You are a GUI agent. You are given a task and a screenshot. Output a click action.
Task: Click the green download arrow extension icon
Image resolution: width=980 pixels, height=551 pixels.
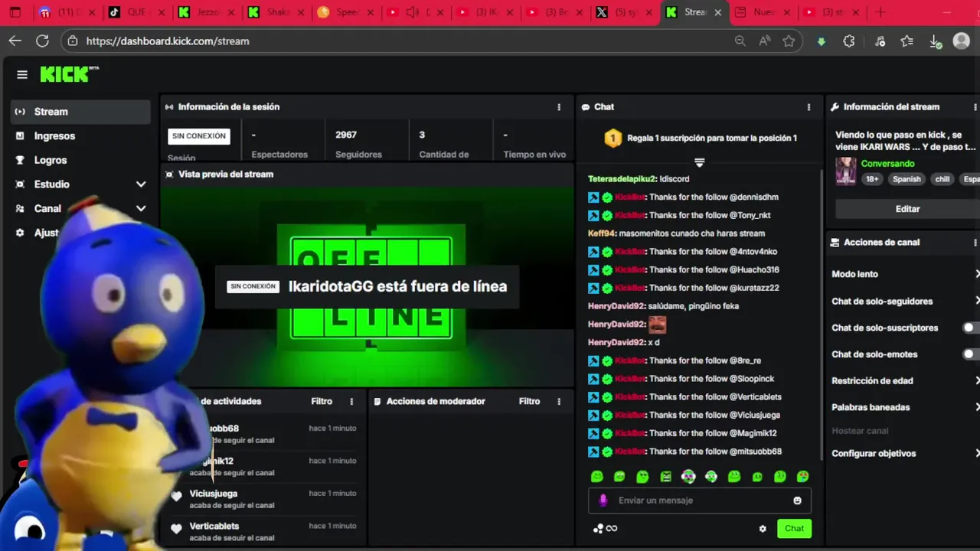(x=822, y=41)
